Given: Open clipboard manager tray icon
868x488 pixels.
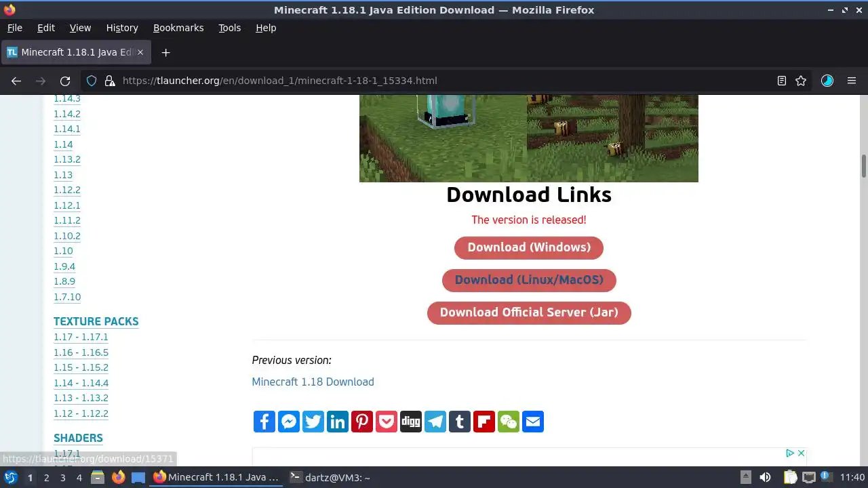Looking at the screenshot, I should tap(791, 477).
